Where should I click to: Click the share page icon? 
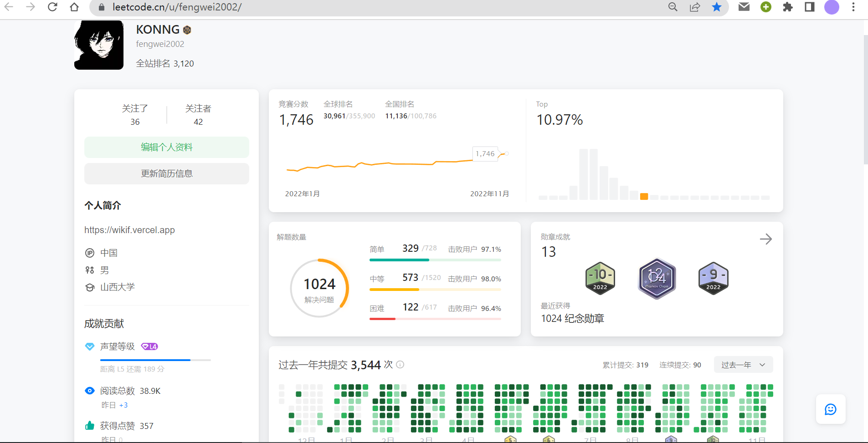695,7
